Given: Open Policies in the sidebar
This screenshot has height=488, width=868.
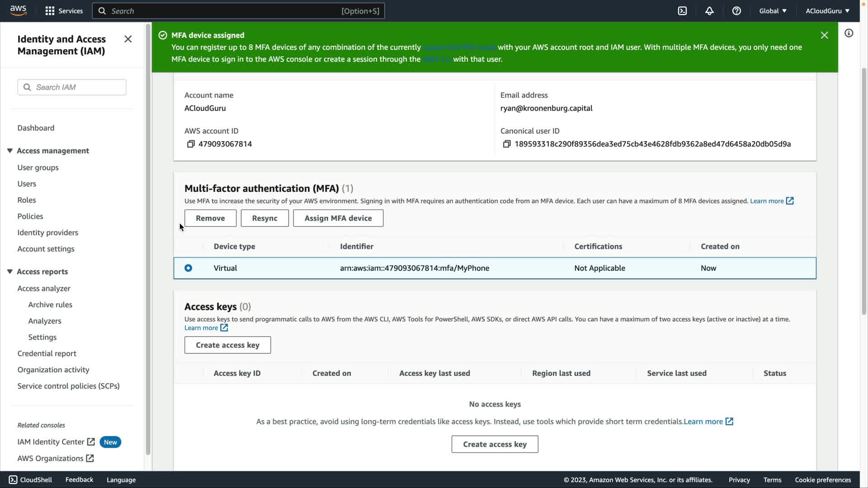Looking at the screenshot, I should tap(30, 216).
